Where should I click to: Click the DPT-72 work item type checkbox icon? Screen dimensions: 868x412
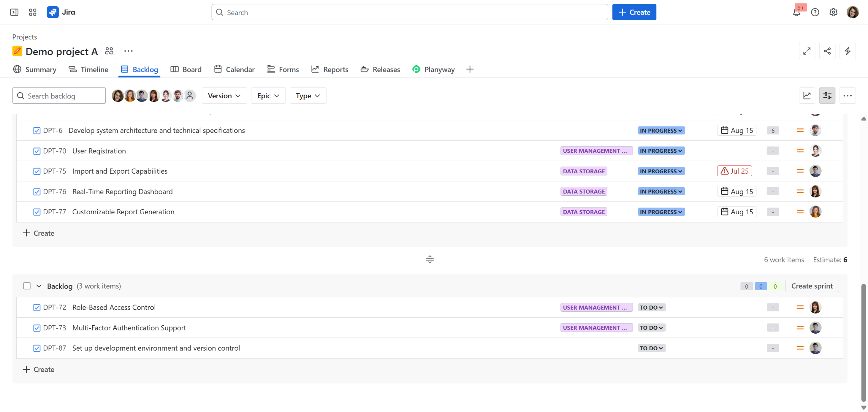[37, 308]
